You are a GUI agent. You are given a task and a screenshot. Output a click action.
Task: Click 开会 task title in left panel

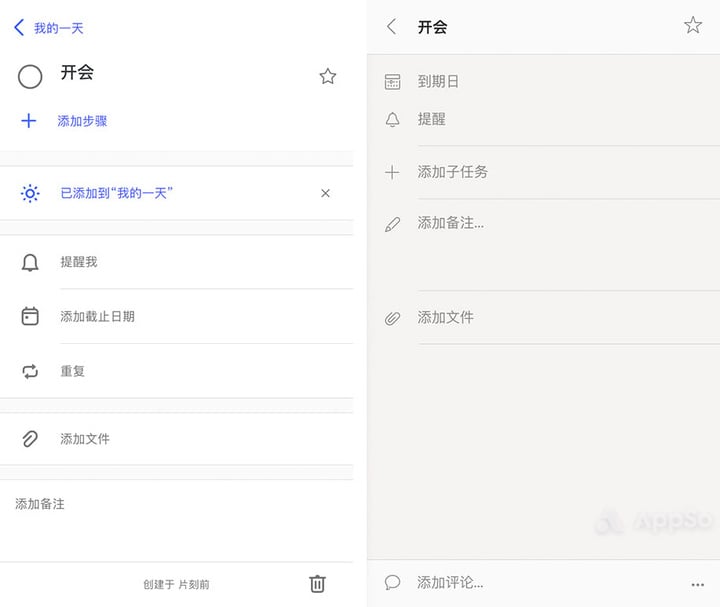tap(77, 73)
